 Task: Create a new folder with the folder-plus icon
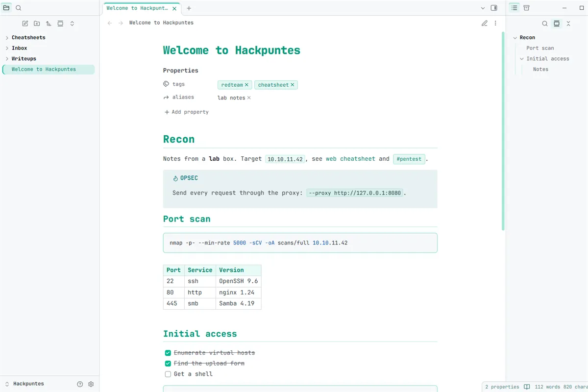pyautogui.click(x=37, y=24)
